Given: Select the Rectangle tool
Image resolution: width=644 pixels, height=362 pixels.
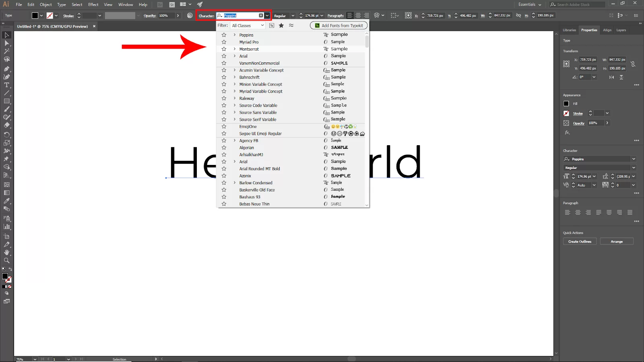Looking at the screenshot, I should 7,101.
